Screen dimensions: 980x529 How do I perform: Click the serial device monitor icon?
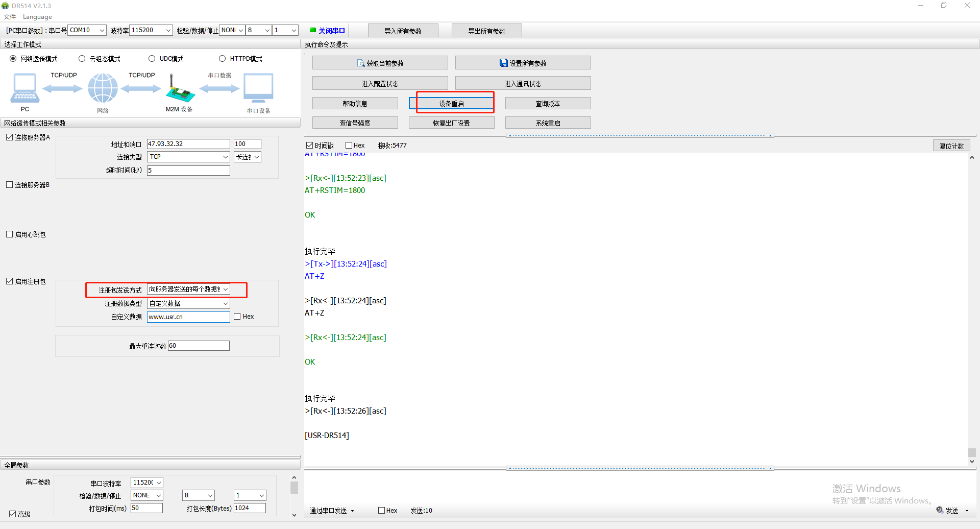(258, 88)
